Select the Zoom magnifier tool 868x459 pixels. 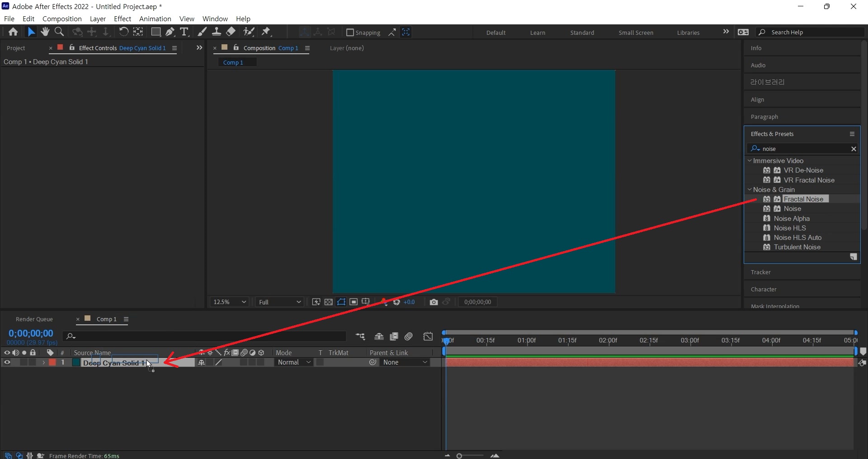[59, 32]
